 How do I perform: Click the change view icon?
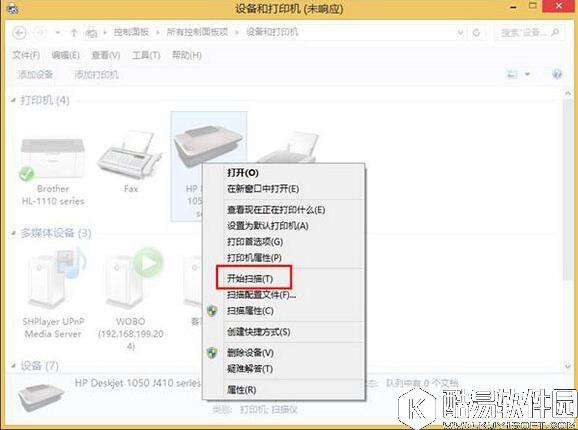click(512, 75)
